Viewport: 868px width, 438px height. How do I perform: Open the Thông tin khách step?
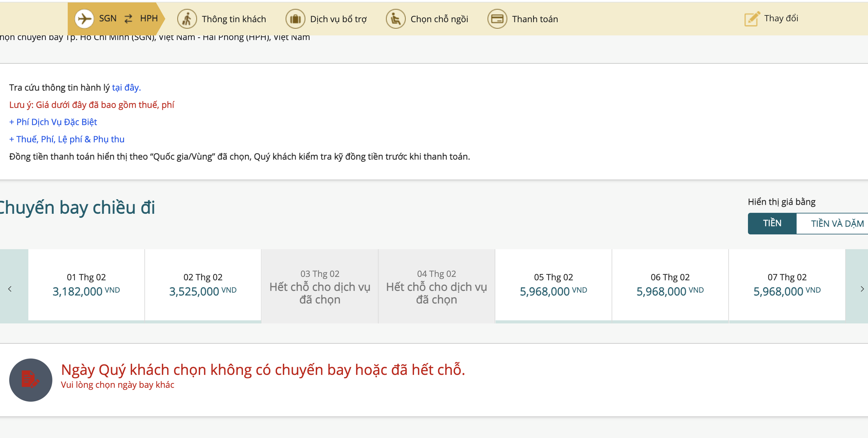pyautogui.click(x=234, y=19)
